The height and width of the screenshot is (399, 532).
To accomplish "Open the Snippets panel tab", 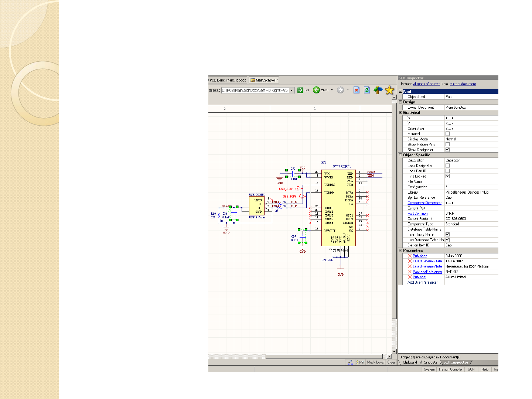I will tap(430, 362).
